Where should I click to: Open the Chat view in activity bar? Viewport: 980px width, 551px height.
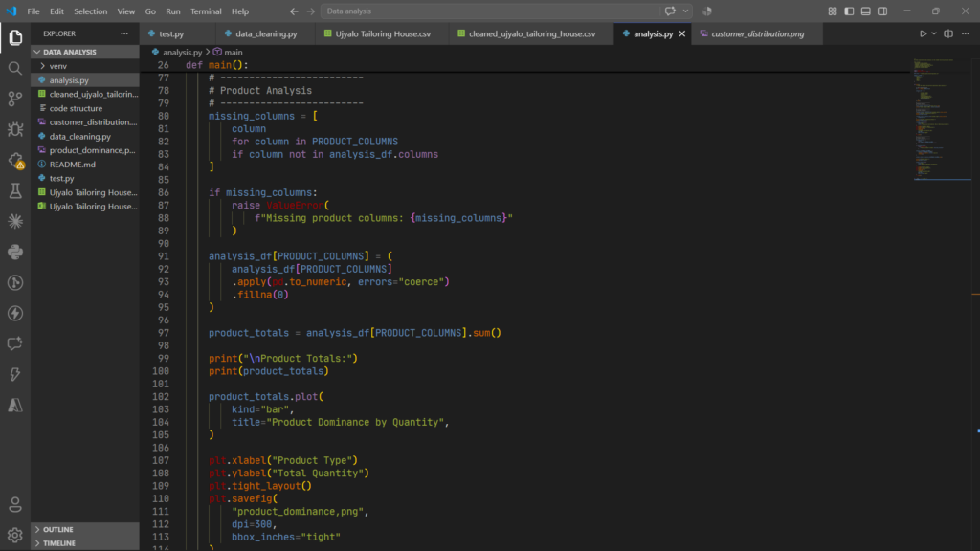click(15, 343)
